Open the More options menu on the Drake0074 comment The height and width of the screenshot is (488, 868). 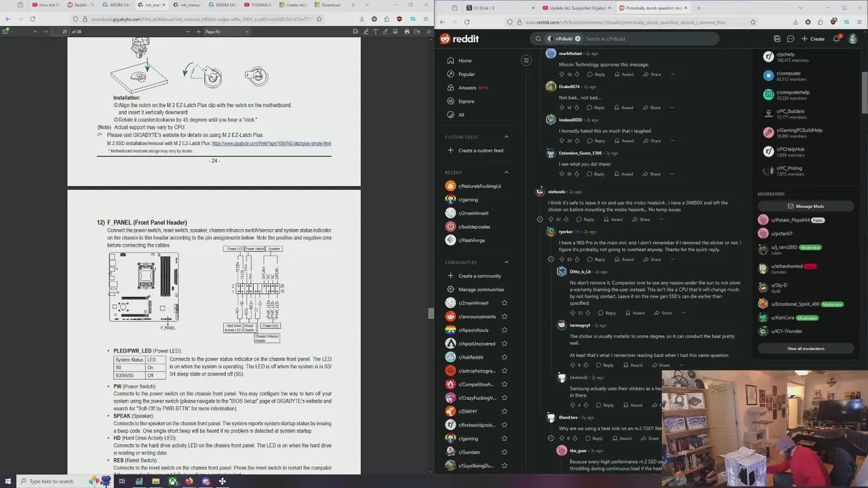pos(672,108)
